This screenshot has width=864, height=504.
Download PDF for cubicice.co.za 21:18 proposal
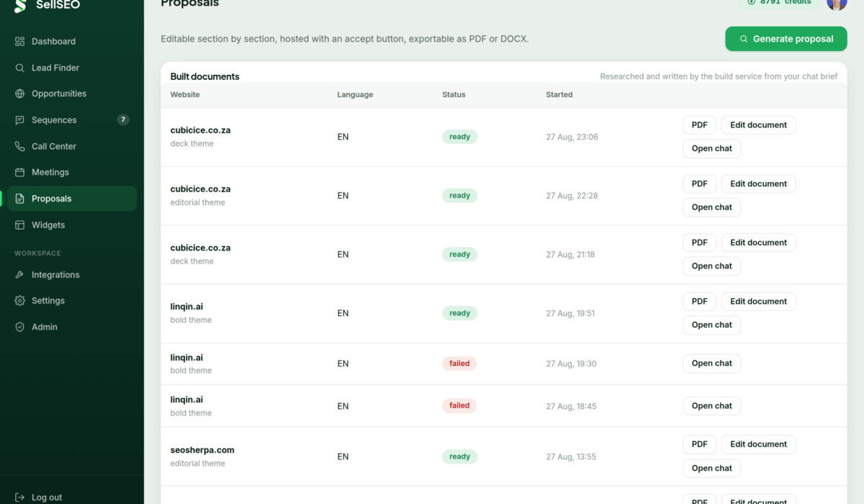[x=699, y=243]
